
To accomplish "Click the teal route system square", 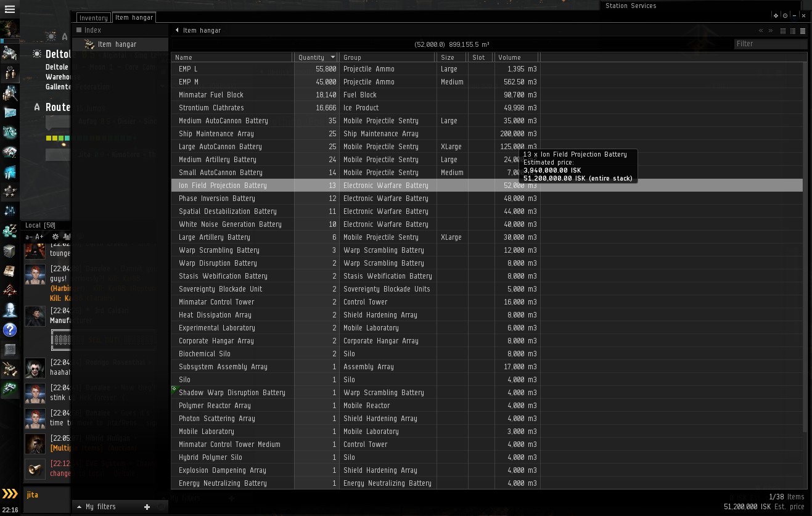I will [68, 138].
